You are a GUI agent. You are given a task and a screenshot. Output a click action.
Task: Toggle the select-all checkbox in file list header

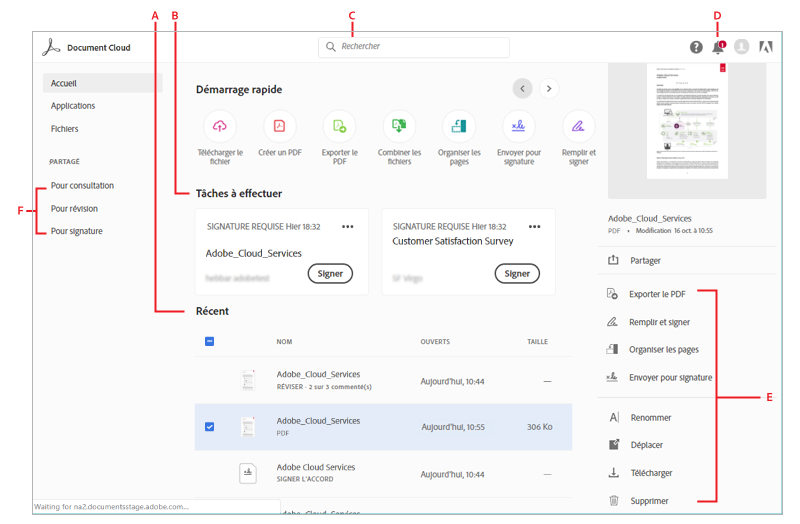coord(209,341)
